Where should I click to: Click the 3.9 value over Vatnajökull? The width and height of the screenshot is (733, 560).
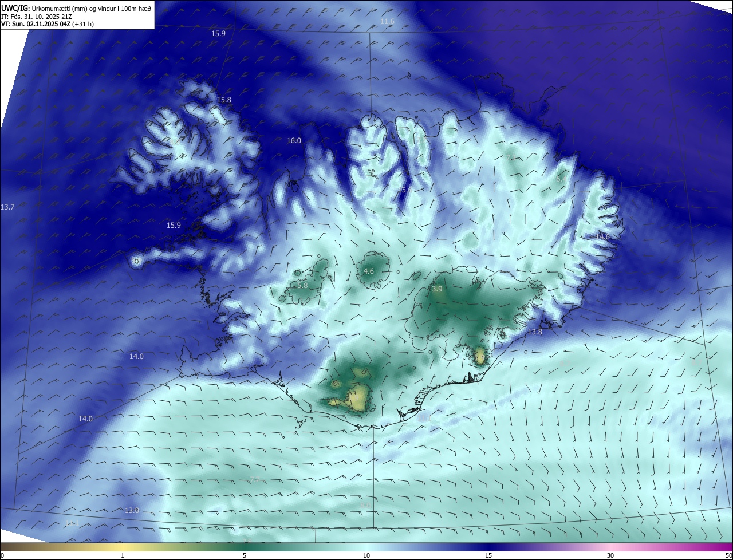pos(437,290)
